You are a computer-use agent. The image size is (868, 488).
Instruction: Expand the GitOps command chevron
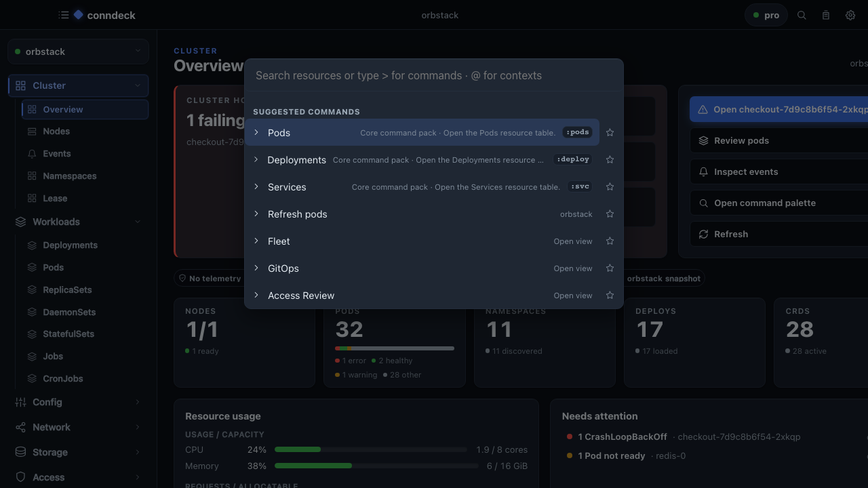pos(256,268)
